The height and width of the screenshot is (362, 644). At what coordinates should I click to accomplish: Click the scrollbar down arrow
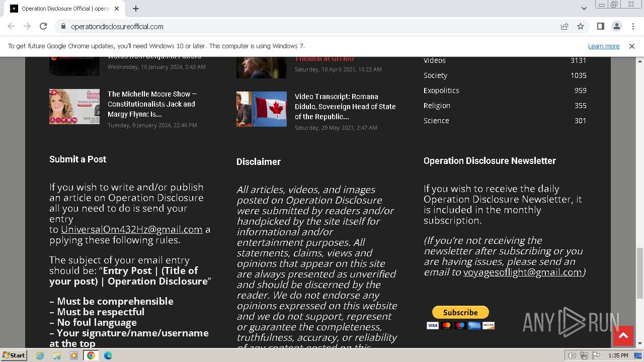(x=640, y=344)
